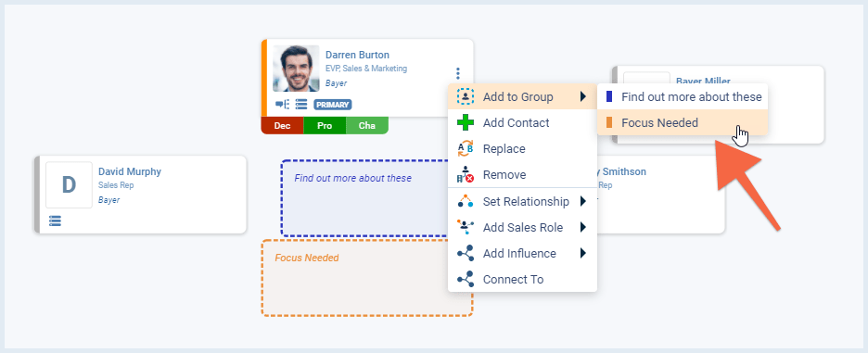
Task: Click the org-chart icon on Darren Burton's card
Action: [x=282, y=104]
